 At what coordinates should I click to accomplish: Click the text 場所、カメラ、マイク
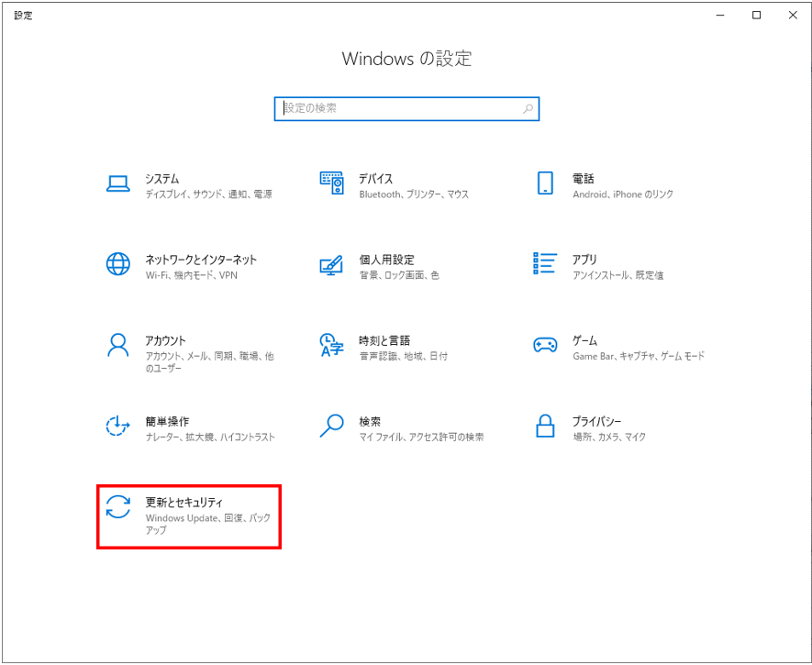pyautogui.click(x=609, y=438)
